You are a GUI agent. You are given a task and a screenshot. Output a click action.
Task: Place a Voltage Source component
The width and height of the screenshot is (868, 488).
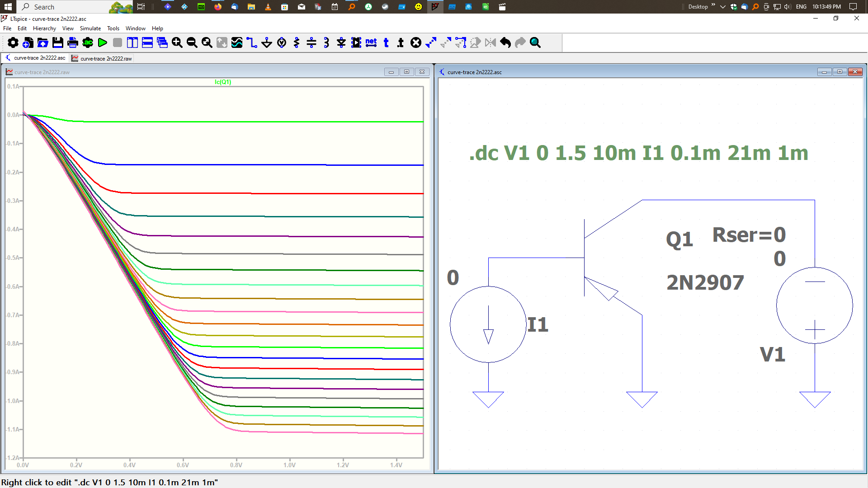282,42
